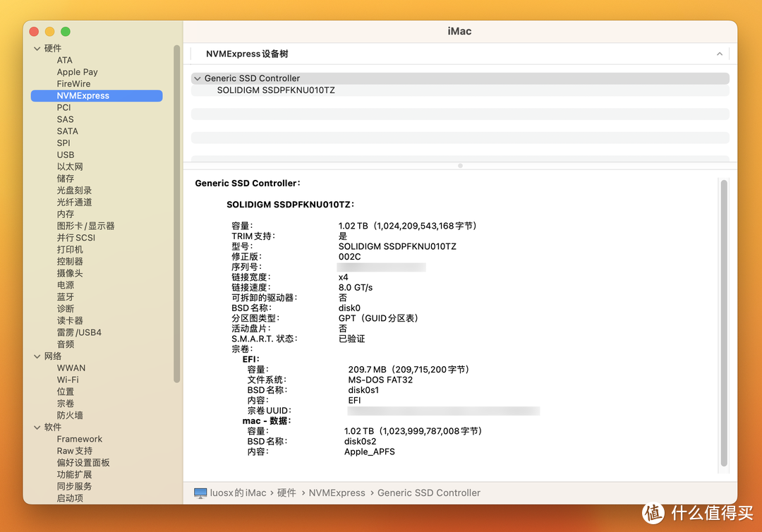Open the 并行 SCSI entry
762x532 pixels.
[75, 238]
